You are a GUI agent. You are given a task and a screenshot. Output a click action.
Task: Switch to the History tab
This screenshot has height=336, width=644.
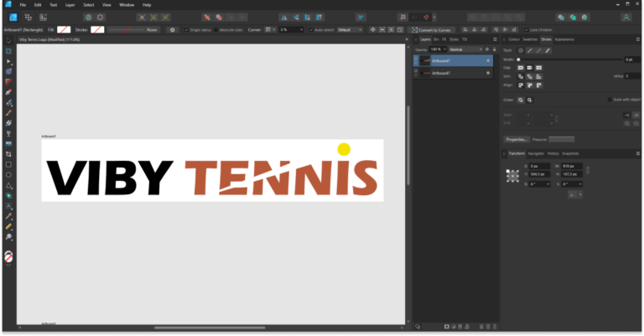(x=553, y=153)
